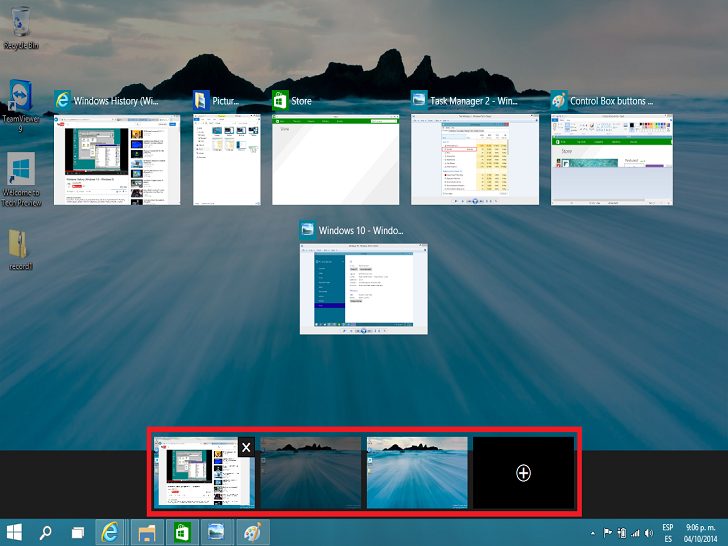Open the taskbar Search magnifier

pos(46,532)
